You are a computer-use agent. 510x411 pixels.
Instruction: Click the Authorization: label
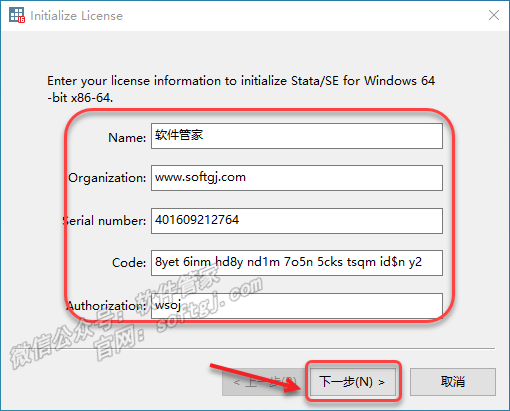pyautogui.click(x=107, y=306)
